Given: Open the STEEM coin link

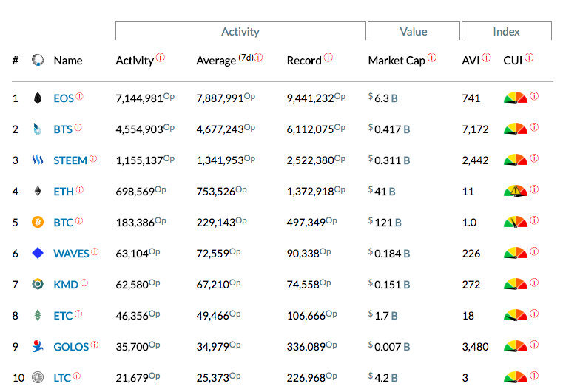Looking at the screenshot, I should (x=70, y=160).
